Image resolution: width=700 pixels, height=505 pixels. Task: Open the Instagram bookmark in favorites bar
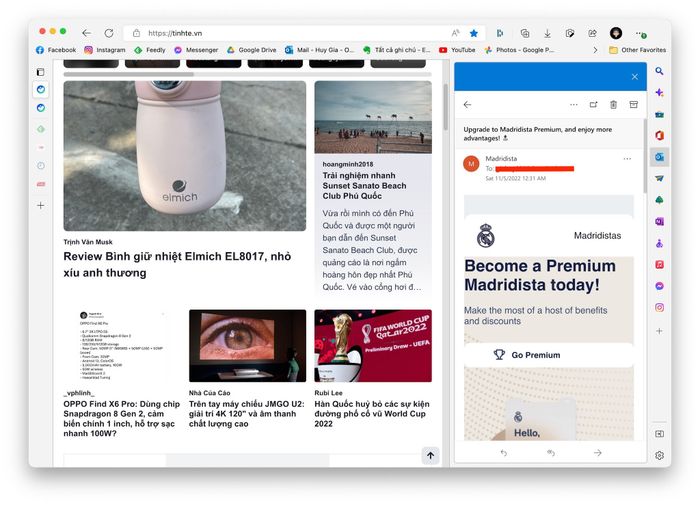pos(105,50)
